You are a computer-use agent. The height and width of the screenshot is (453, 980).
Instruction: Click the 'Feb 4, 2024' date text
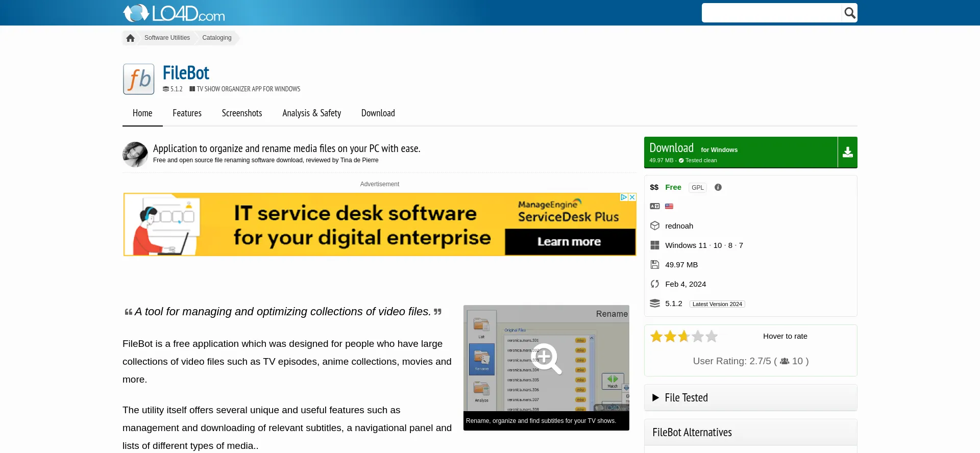tap(685, 284)
